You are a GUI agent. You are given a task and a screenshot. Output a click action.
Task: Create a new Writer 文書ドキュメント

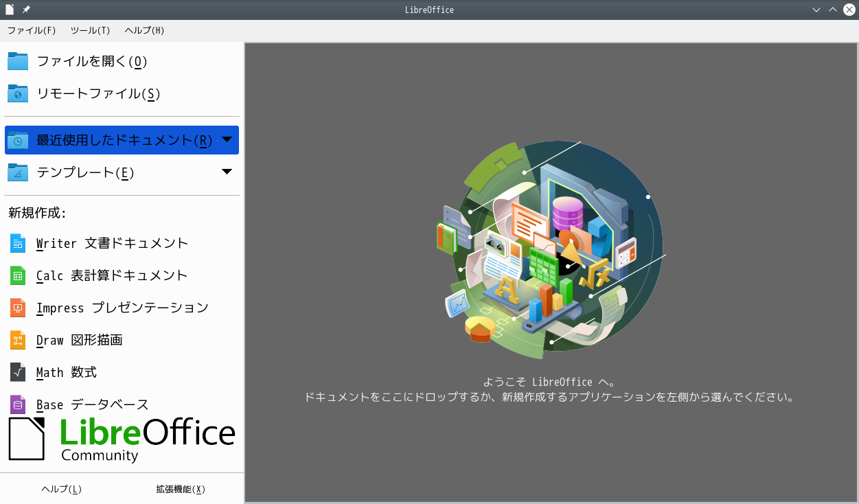122,243
